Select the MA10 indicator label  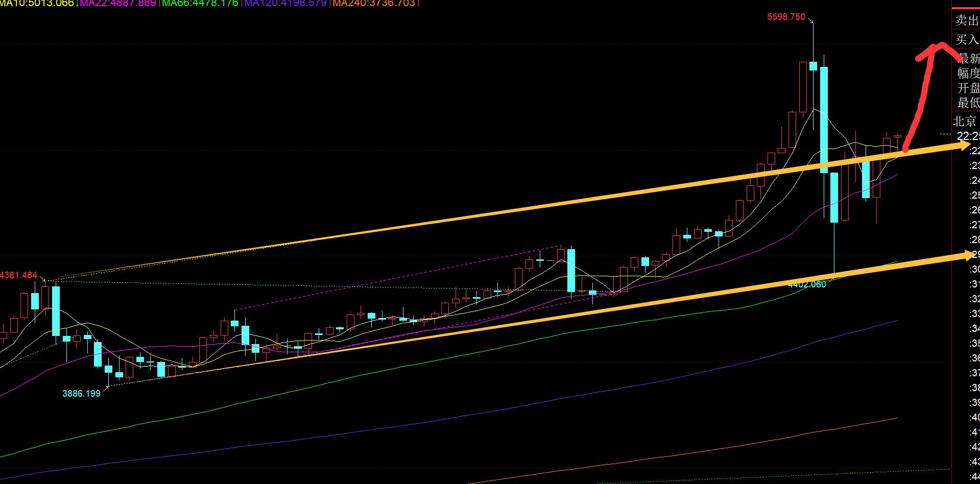tap(37, 4)
